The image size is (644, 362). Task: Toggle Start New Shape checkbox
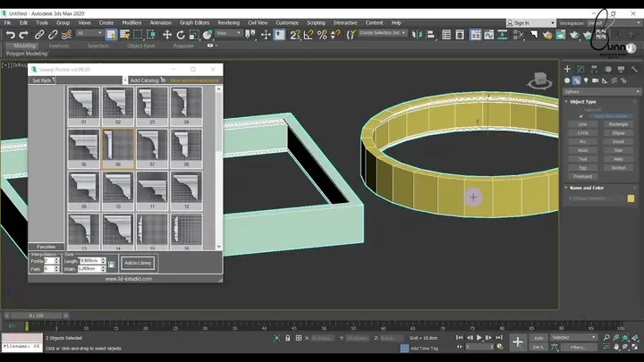coord(580,116)
